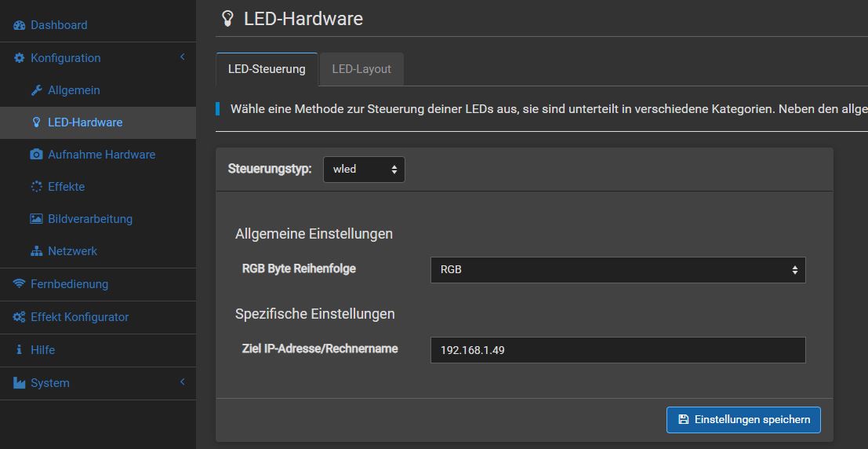Click the Hilfe info icon
868x449 pixels.
click(20, 350)
